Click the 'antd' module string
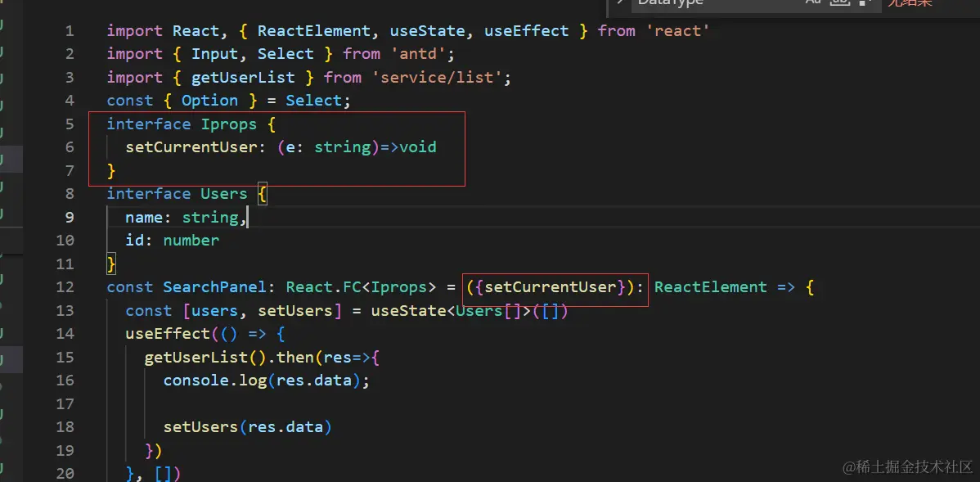 (418, 54)
